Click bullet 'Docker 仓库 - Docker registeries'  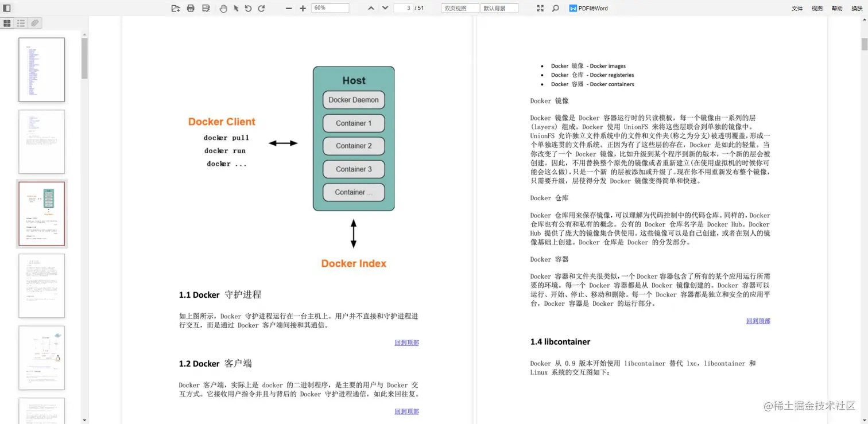point(592,75)
